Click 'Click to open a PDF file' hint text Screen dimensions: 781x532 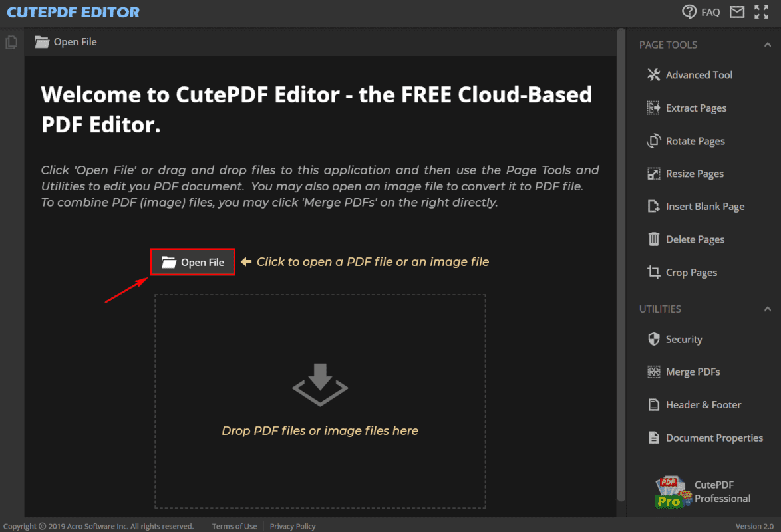coord(373,261)
